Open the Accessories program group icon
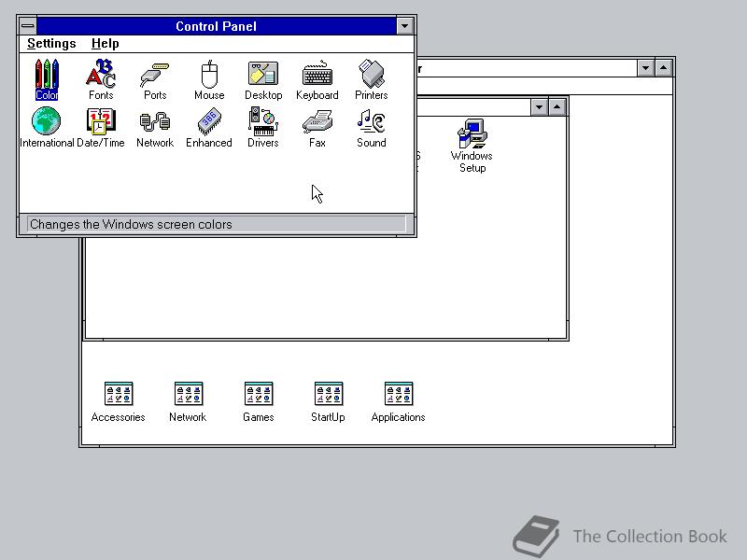The image size is (747, 560). click(119, 402)
